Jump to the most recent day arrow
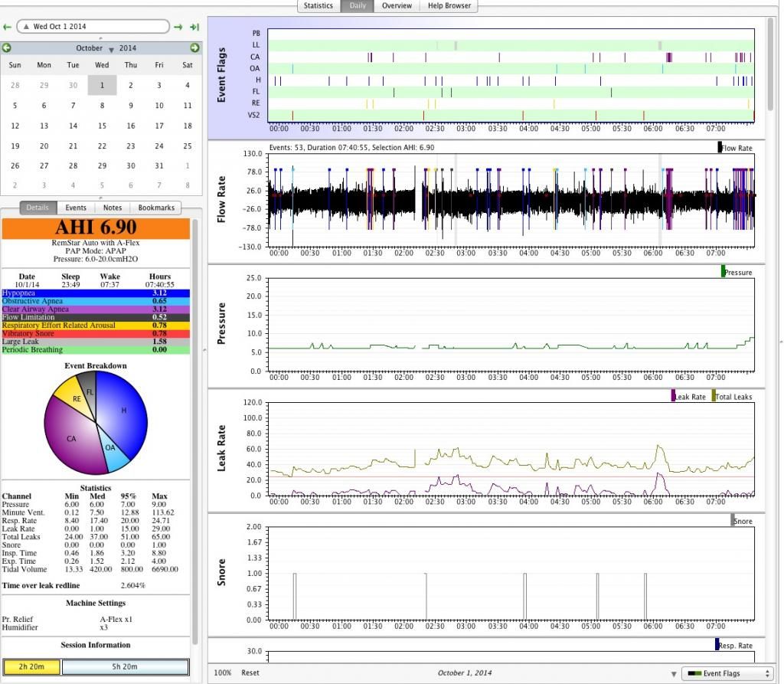 [195, 27]
